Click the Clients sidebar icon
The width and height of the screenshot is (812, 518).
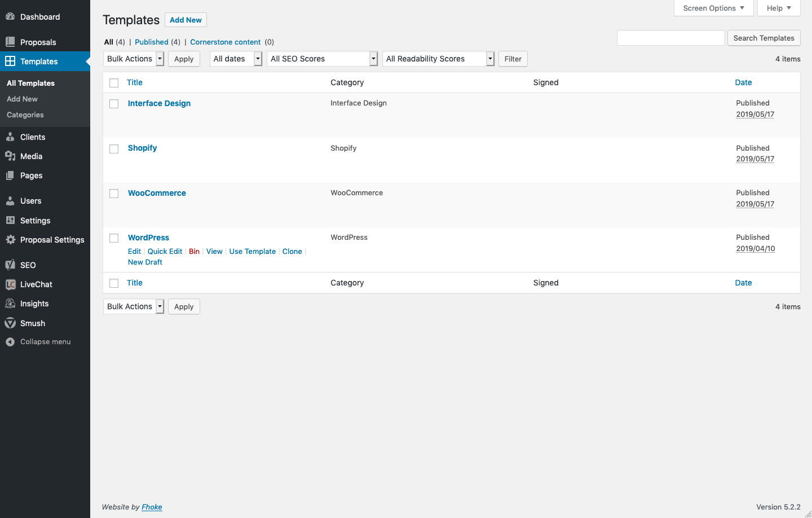coord(10,137)
